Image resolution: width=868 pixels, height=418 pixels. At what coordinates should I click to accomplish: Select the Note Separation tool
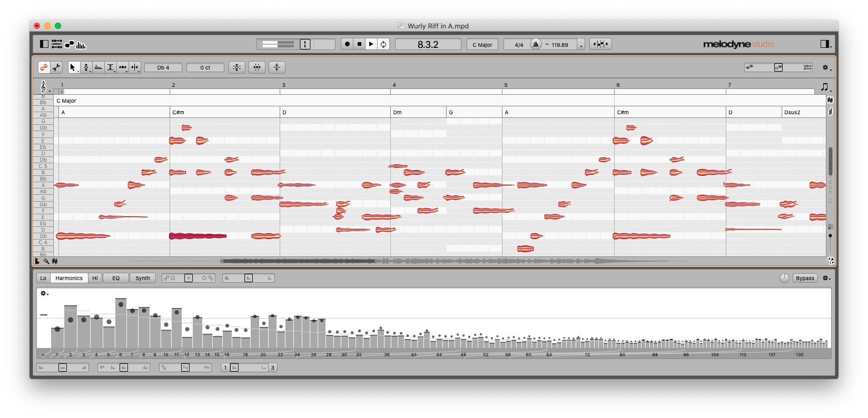[x=135, y=67]
